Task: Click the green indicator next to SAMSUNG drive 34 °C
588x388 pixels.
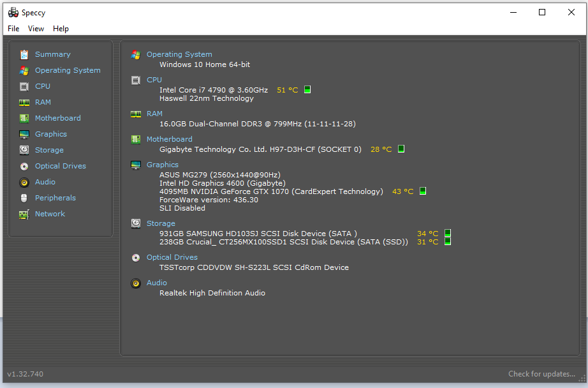Action: coord(448,233)
